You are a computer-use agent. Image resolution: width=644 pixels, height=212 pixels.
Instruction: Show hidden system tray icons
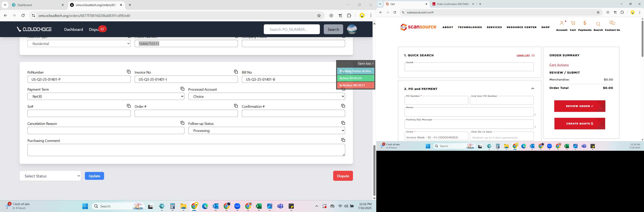click(317, 206)
